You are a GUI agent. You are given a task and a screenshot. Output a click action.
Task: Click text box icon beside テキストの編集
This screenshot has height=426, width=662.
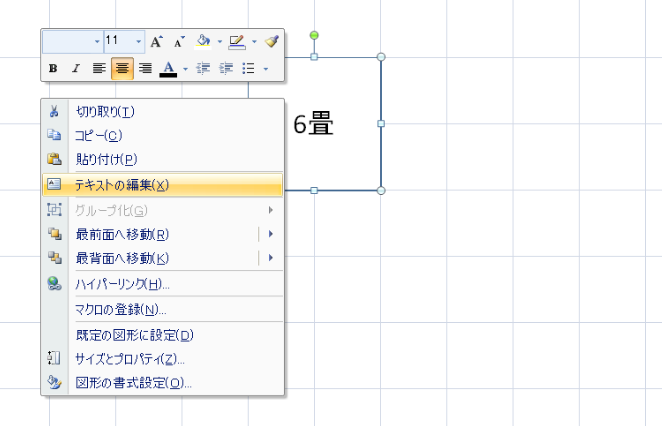[54, 184]
